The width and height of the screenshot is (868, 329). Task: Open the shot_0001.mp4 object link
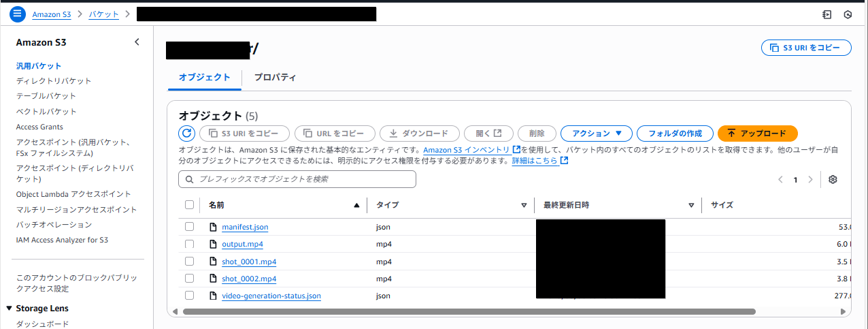pyautogui.click(x=249, y=262)
